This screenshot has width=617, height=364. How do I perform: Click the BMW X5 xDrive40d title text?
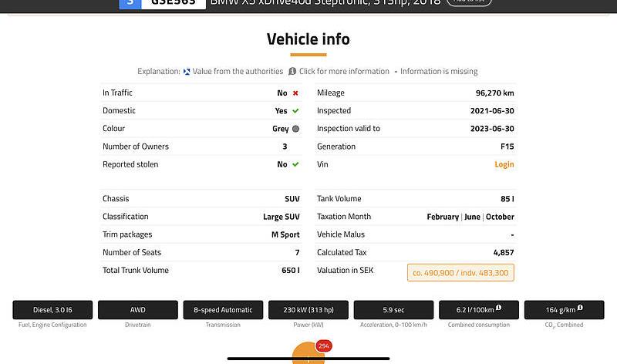click(325, 2)
